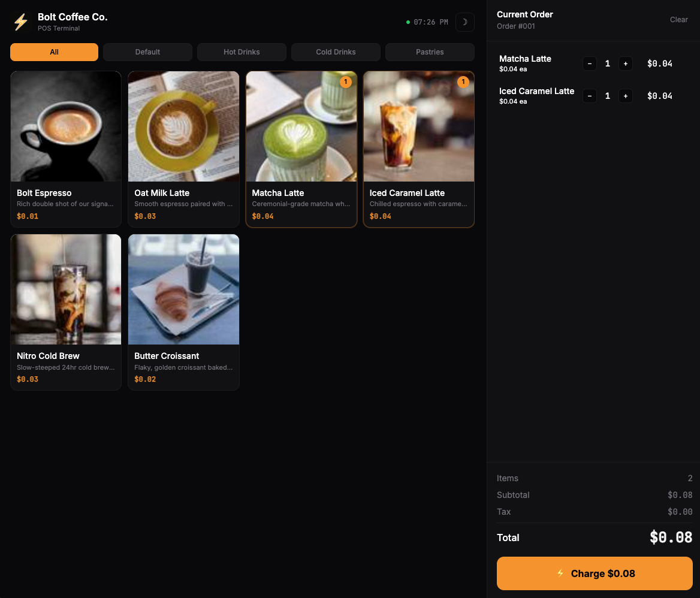Increase Iced Caramel Latte quantity with plus button
This screenshot has width=700, height=598.
pos(625,96)
